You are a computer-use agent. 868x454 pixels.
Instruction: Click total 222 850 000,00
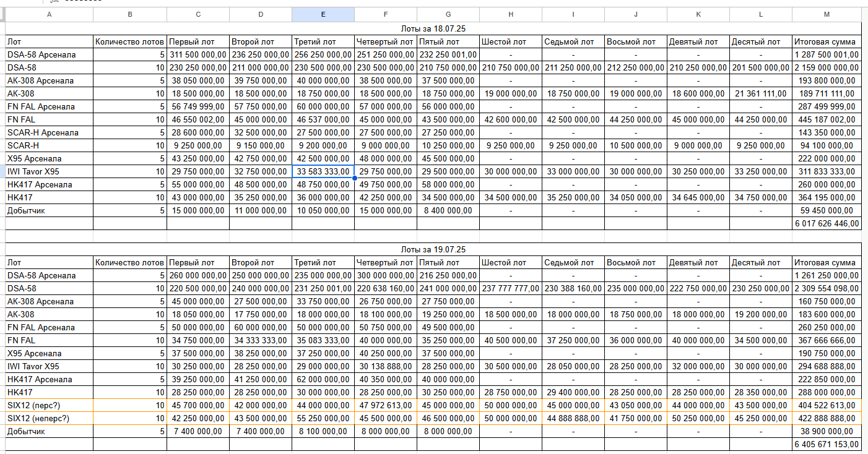tap(827, 379)
